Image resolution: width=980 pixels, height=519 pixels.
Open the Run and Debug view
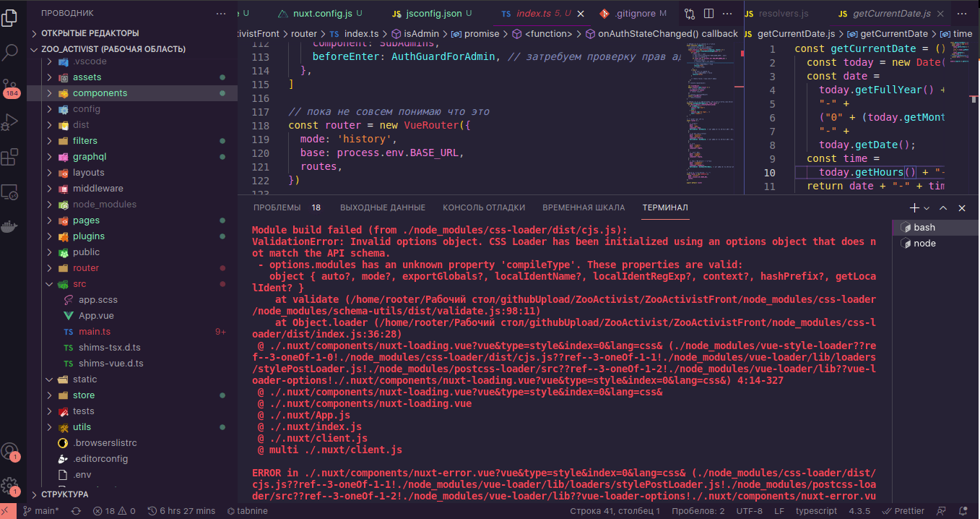pos(10,121)
